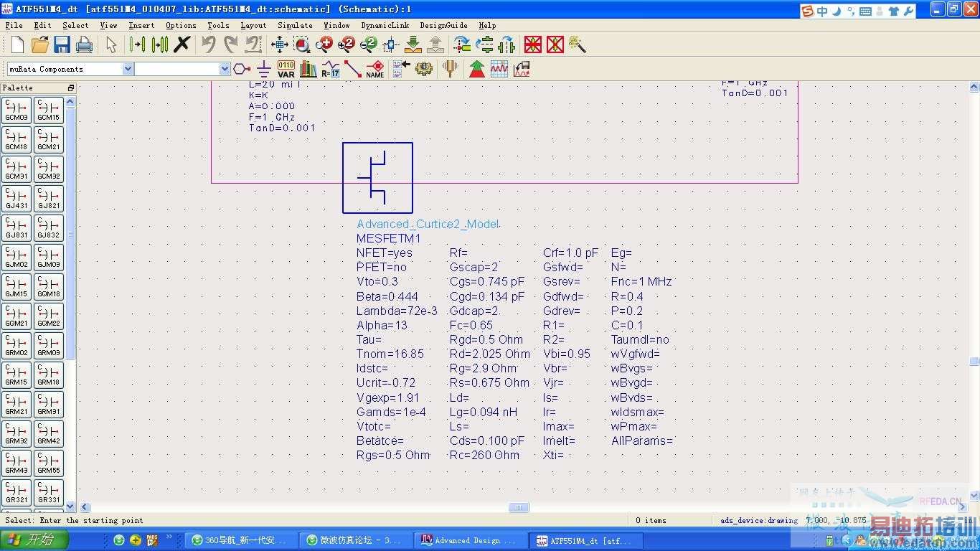Expand the component history dropdown
The image size is (980, 551).
point(225,69)
